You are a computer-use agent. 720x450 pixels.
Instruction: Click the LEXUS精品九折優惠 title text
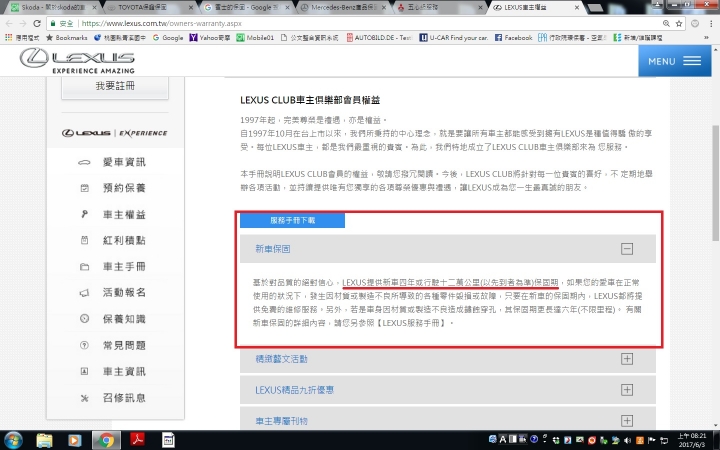(294, 390)
